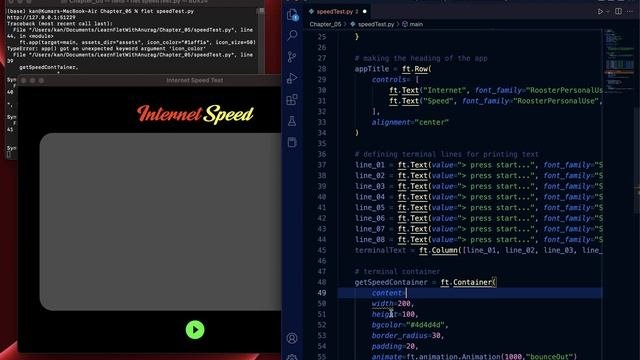Viewport: 640px width, 360px height.
Task: Click the ft.Text("Internet" code line 30
Action: pos(496,90)
